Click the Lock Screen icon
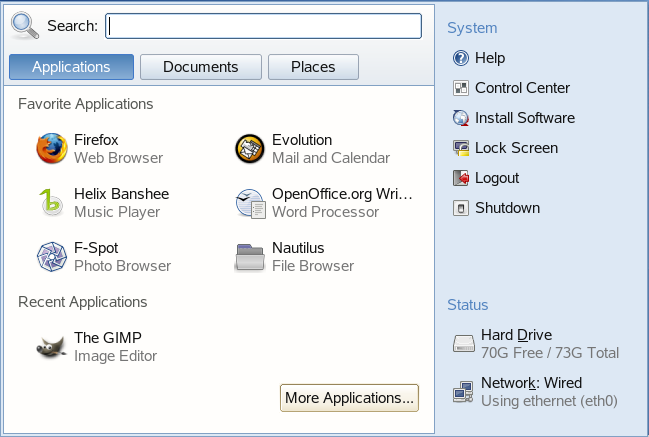This screenshot has height=437, width=649. point(461,148)
